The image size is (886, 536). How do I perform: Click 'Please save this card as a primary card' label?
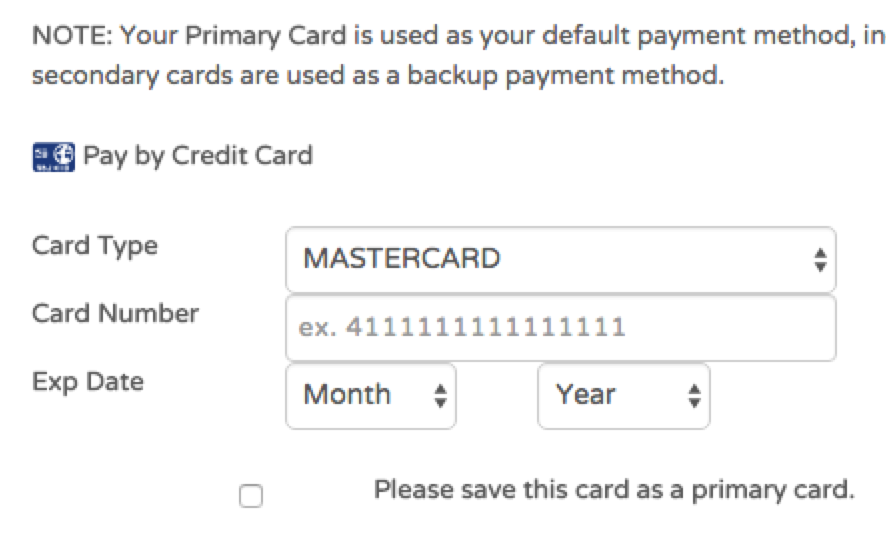point(614,490)
